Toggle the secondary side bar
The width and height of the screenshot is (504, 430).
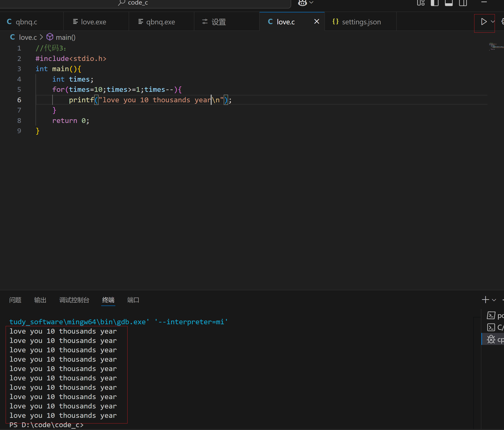pos(463,3)
